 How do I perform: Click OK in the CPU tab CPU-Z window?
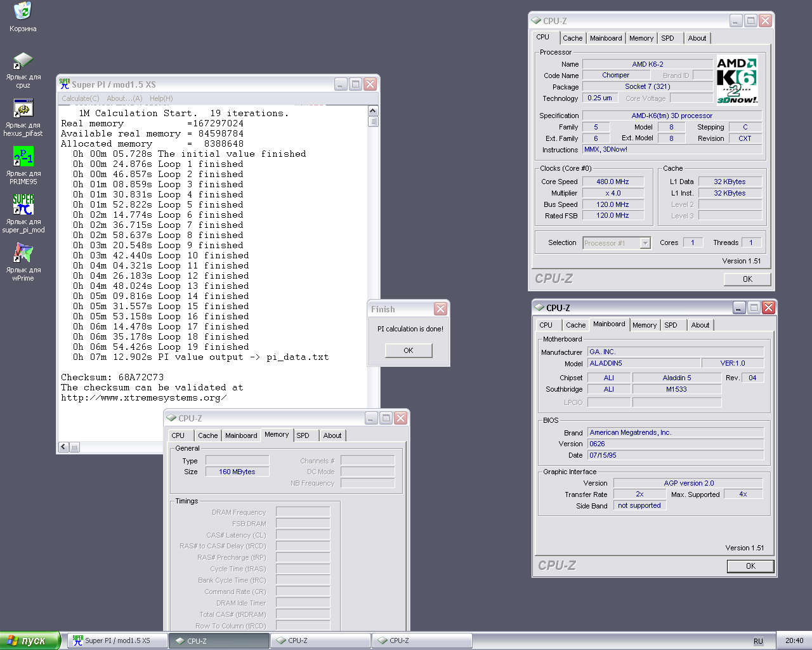coord(747,279)
